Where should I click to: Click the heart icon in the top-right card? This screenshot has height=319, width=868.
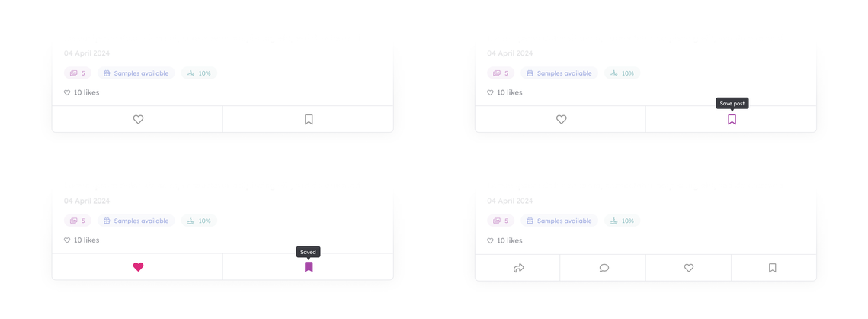pos(562,119)
